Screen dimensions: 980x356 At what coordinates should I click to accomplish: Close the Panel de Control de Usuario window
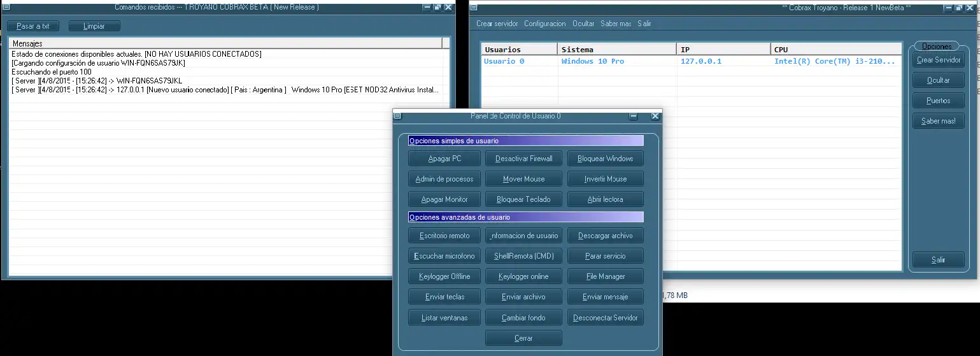(x=655, y=117)
